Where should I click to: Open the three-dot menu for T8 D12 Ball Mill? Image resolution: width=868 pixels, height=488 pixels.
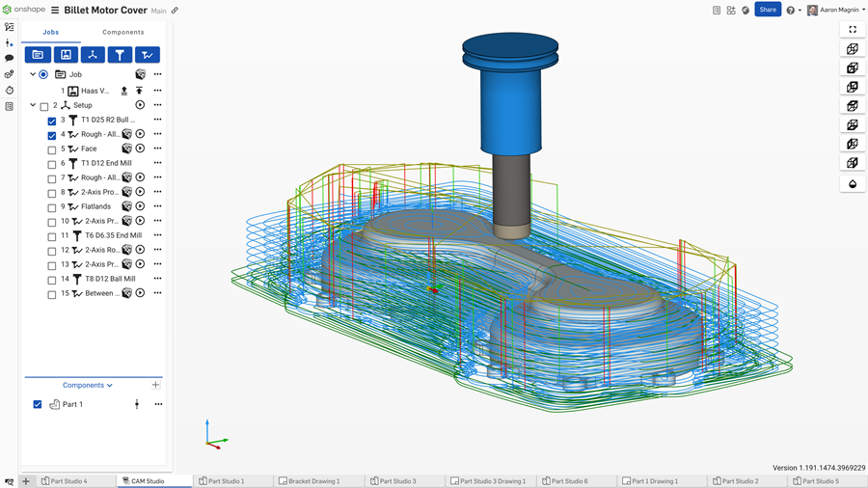click(157, 279)
